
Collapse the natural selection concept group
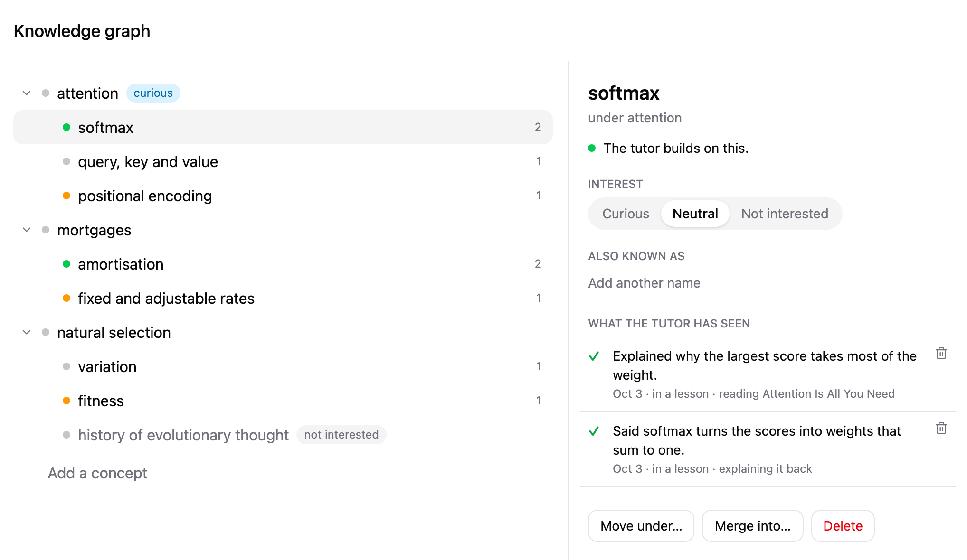click(x=27, y=332)
